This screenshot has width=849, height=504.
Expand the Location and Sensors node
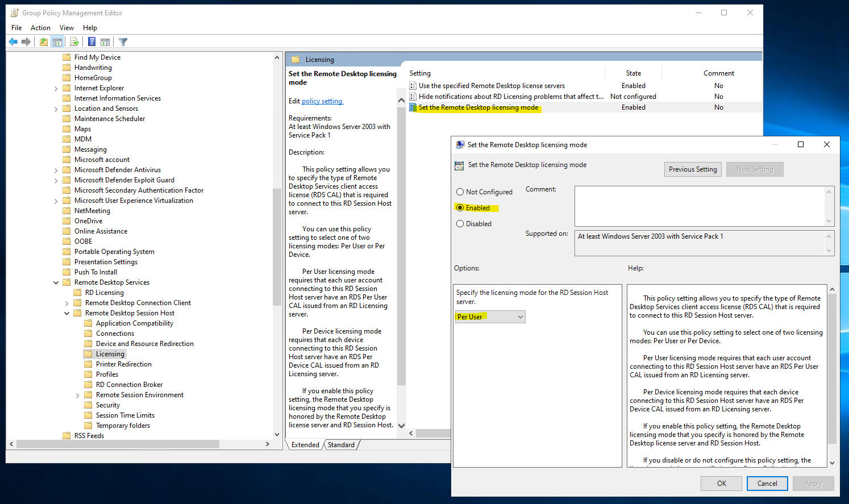[56, 109]
